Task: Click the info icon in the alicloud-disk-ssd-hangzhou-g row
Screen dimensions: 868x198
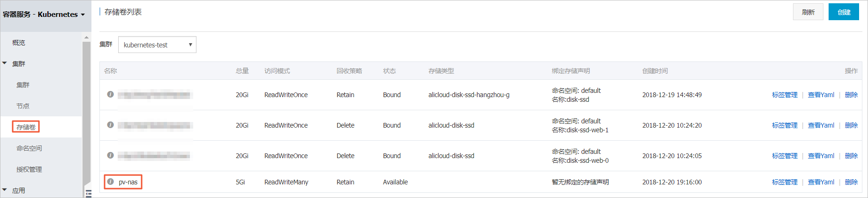Action: [110, 94]
